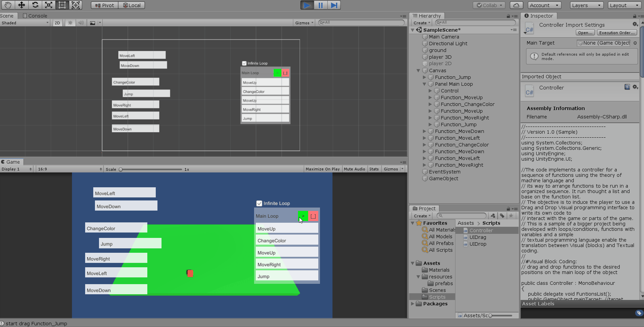The image size is (644, 327).
Task: Open the Layers dropdown
Action: click(587, 5)
